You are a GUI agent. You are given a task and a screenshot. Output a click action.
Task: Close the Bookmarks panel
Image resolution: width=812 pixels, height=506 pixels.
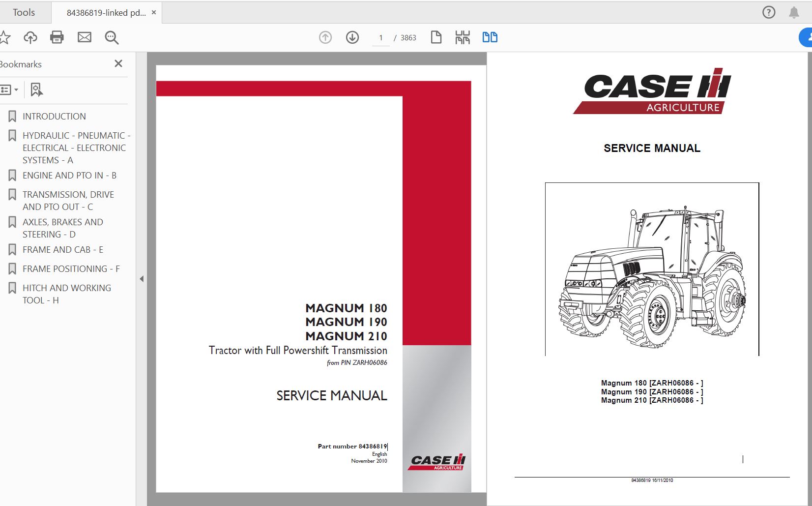click(x=118, y=63)
